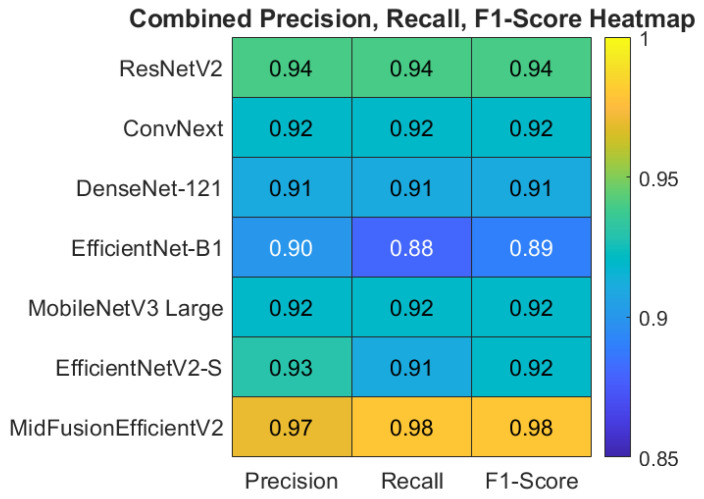Click the MobileNetV3 Large row label
This screenshot has height=499, width=704.
[126, 309]
